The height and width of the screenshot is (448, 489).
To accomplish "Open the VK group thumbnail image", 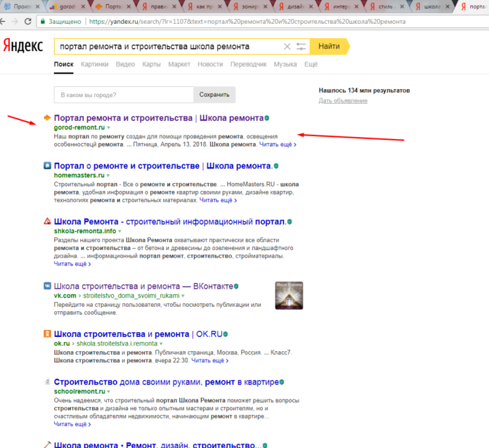I will 289,296.
